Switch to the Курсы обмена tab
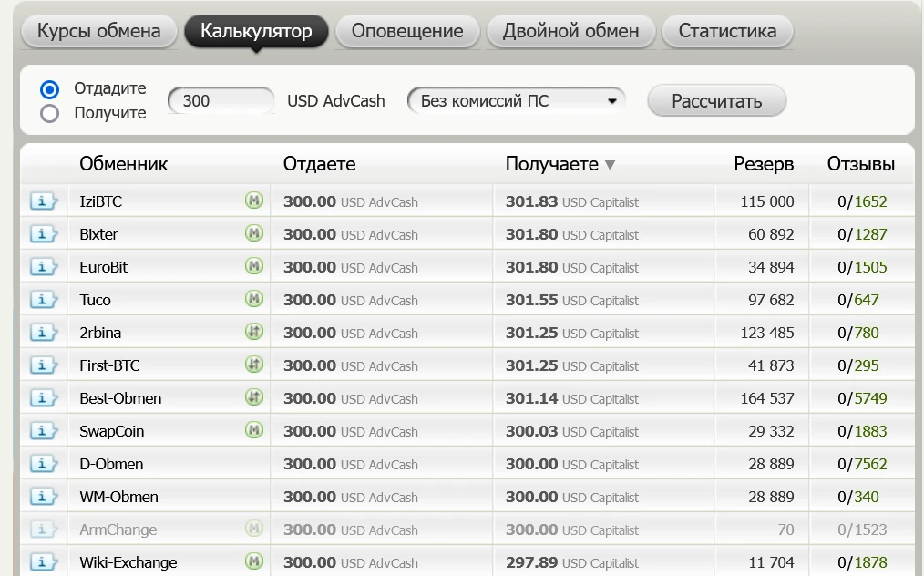924x576 pixels. [x=99, y=31]
